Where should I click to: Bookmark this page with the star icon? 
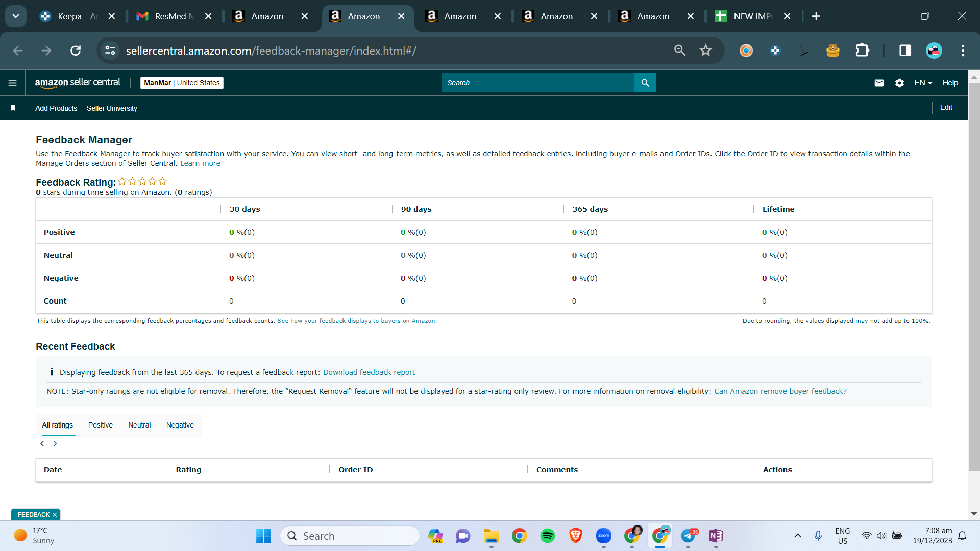coord(705,51)
